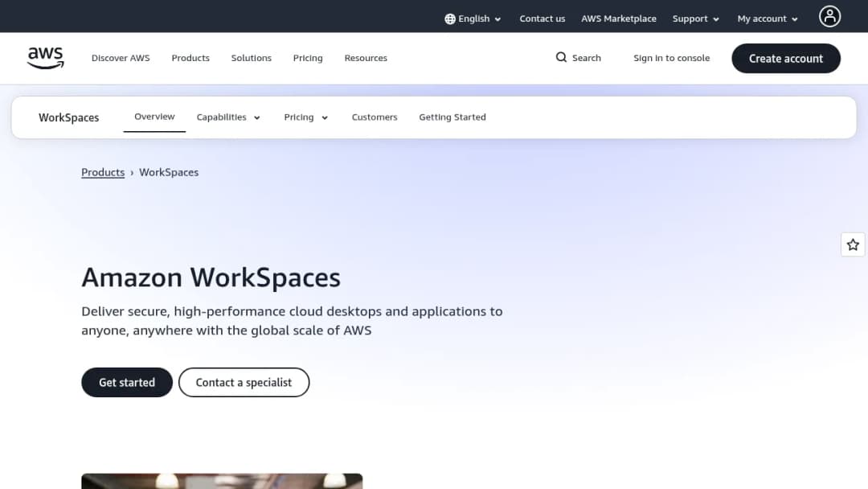Screen dimensions: 868x489
Task: Go to the Getting Started tab
Action: pyautogui.click(x=452, y=117)
